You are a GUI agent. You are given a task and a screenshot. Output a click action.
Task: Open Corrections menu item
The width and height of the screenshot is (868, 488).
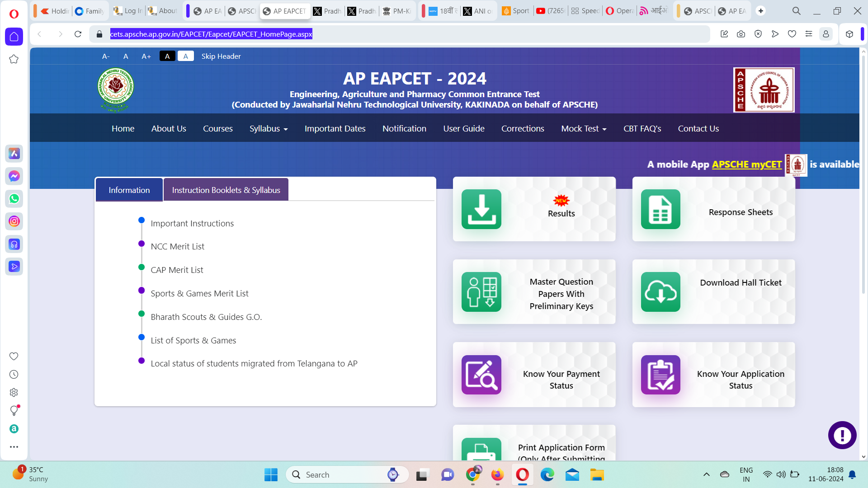(x=523, y=129)
